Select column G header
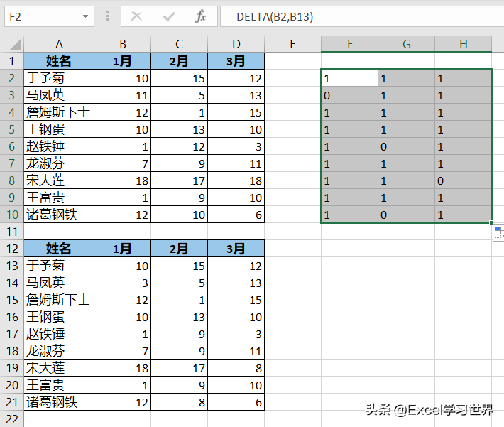504x427 pixels. pyautogui.click(x=406, y=44)
